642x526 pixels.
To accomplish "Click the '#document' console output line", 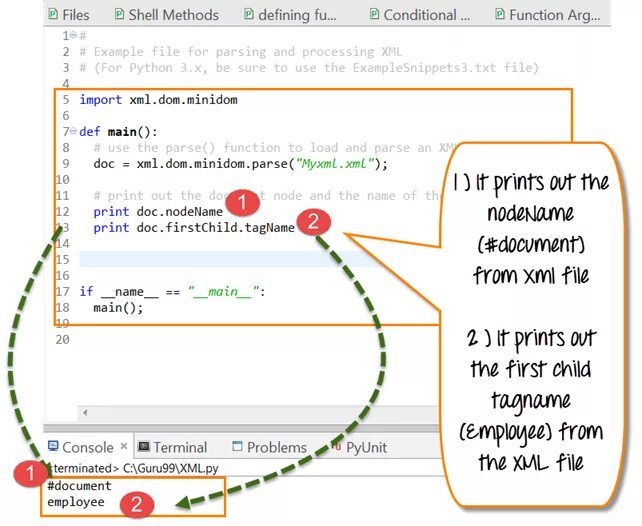I will [79, 486].
